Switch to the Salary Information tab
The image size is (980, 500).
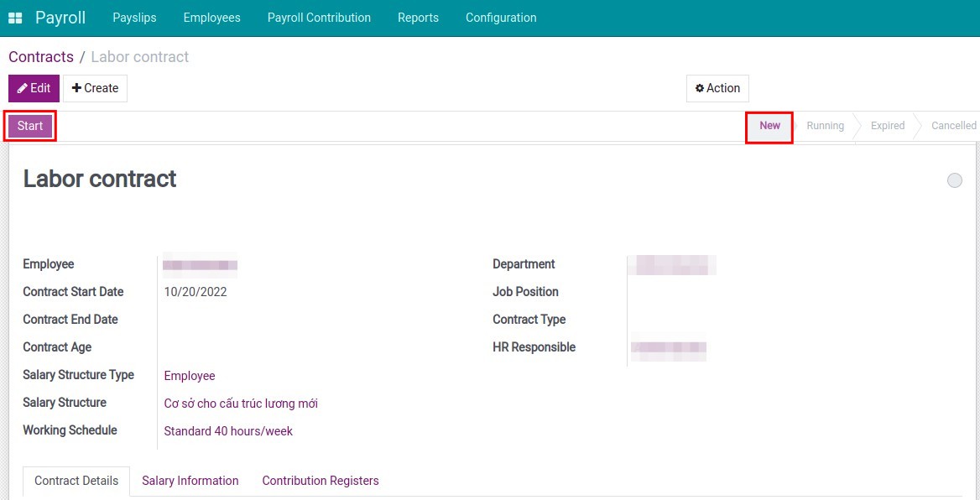click(x=190, y=481)
